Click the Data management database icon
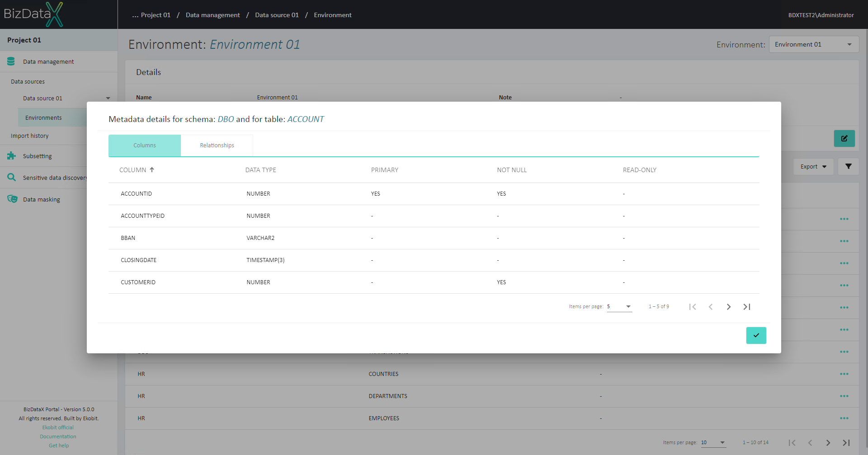 [x=11, y=61]
